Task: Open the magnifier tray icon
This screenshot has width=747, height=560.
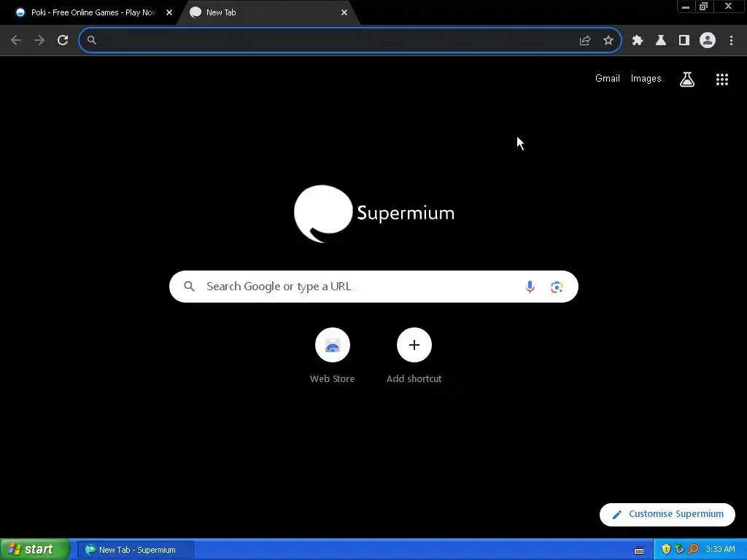Action: (x=693, y=550)
